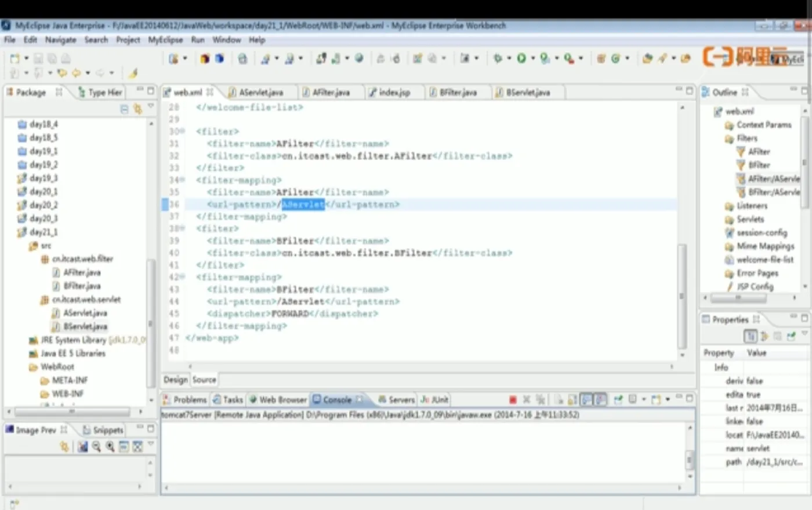Open the Problems view tab
Viewport: 812px width, 510px height.
tap(185, 400)
